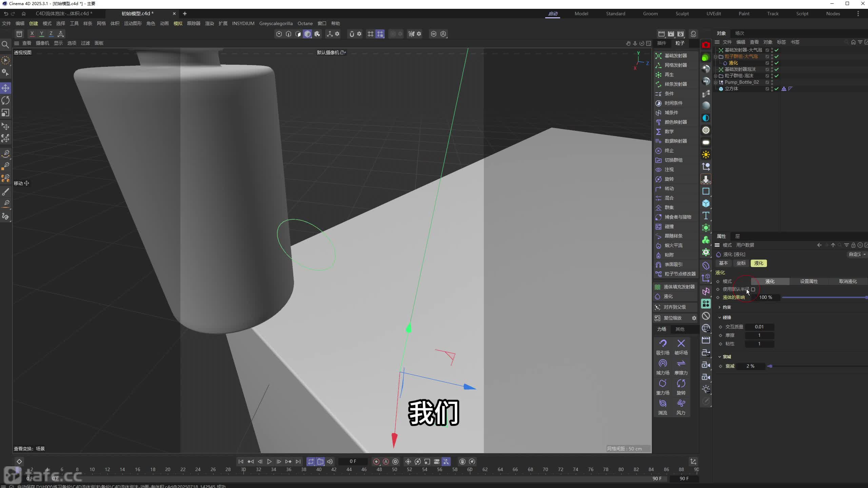Open the 坐标 attribute tab
868x488 pixels.
tap(741, 263)
